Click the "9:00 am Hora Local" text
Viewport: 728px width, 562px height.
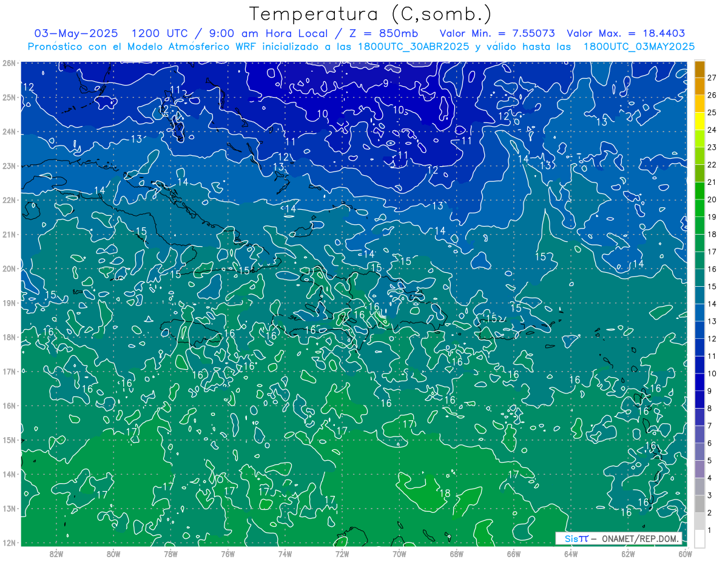(x=268, y=33)
